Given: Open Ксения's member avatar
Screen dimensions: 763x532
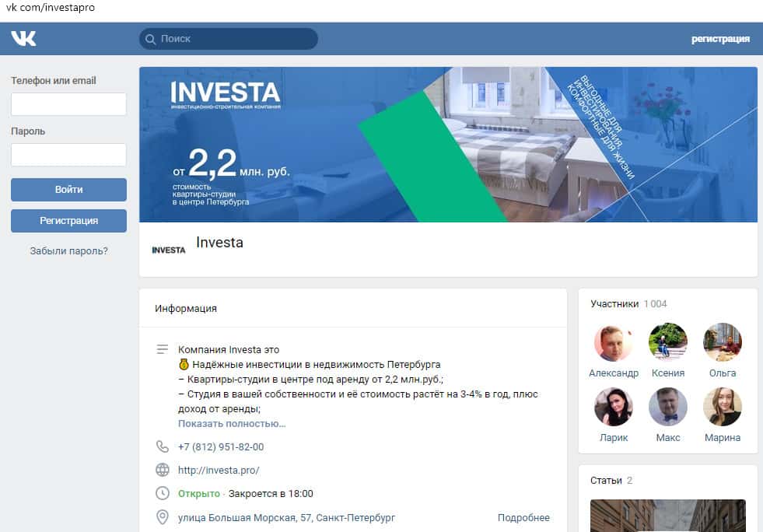Looking at the screenshot, I should point(668,342).
